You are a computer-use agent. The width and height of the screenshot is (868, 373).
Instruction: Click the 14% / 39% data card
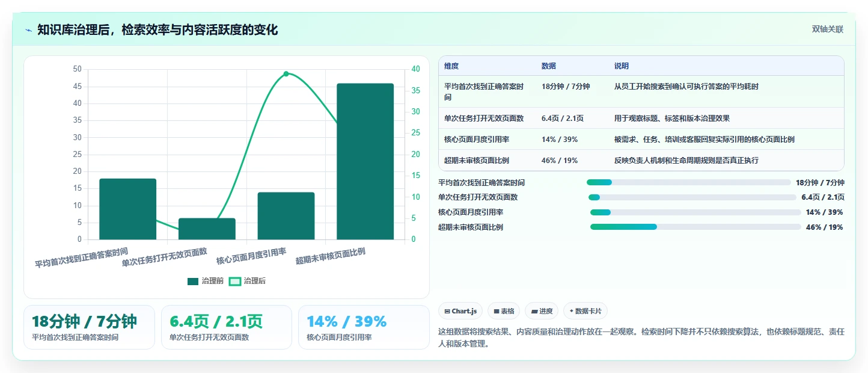pos(364,327)
